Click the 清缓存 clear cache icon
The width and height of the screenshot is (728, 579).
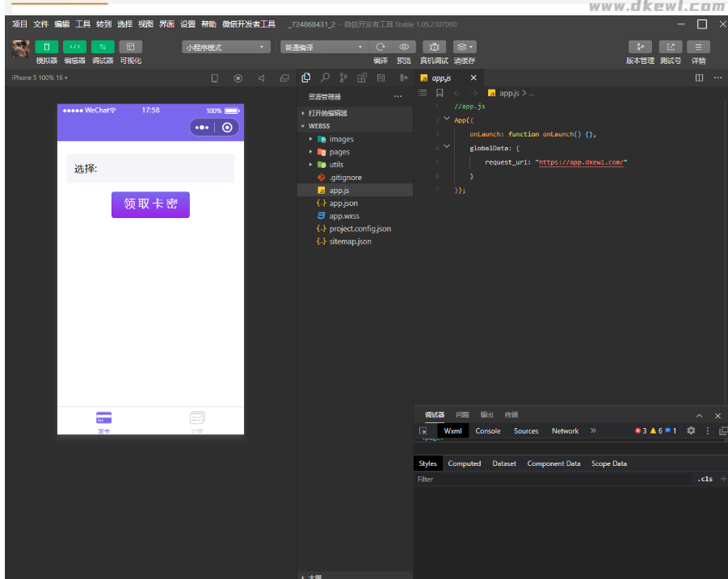[x=464, y=47]
